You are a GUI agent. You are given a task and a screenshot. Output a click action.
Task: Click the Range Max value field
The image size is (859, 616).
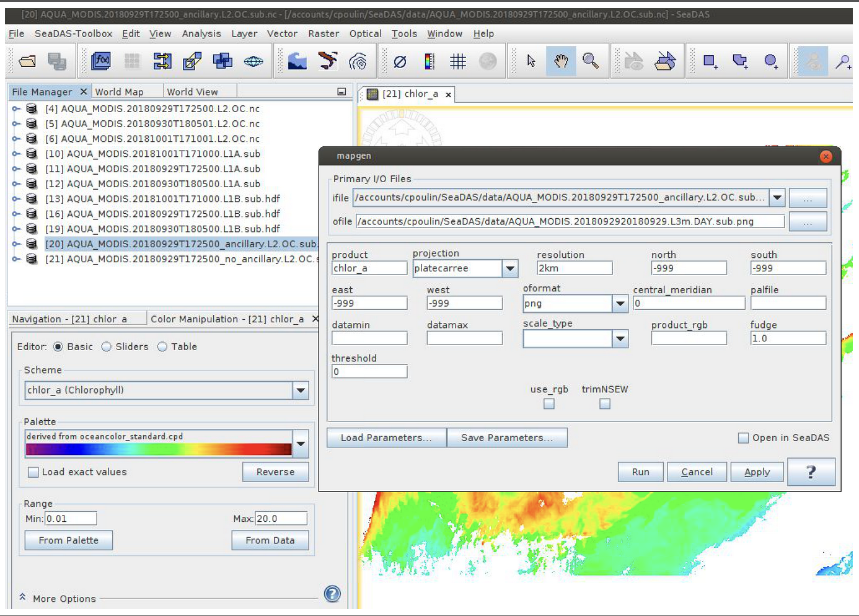pyautogui.click(x=281, y=519)
